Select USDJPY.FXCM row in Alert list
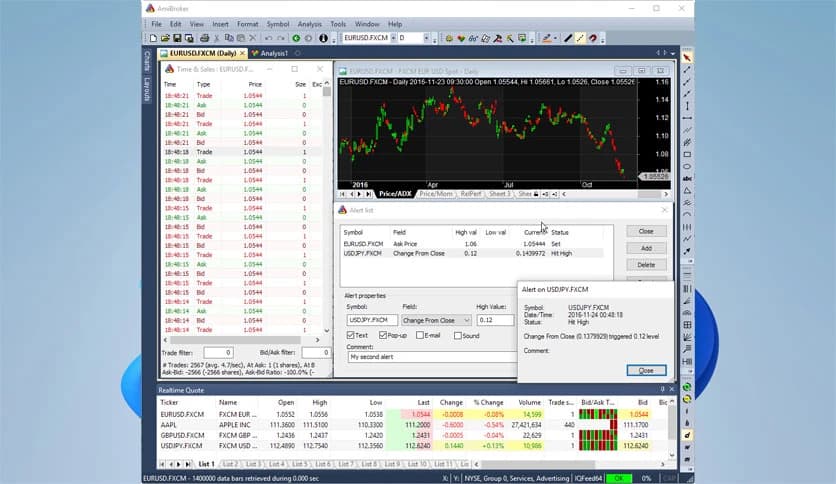The width and height of the screenshot is (836, 484). [472, 253]
